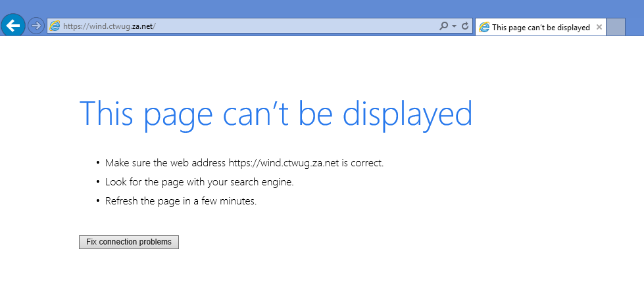Click the "Make sure the web address" bullet text
This screenshot has width=644, height=305.
166,163
